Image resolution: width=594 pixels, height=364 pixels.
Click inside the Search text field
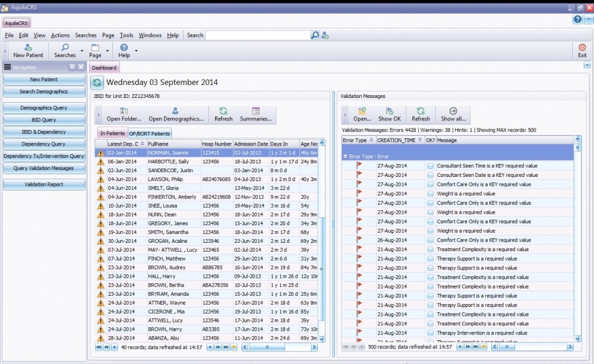[x=255, y=35]
